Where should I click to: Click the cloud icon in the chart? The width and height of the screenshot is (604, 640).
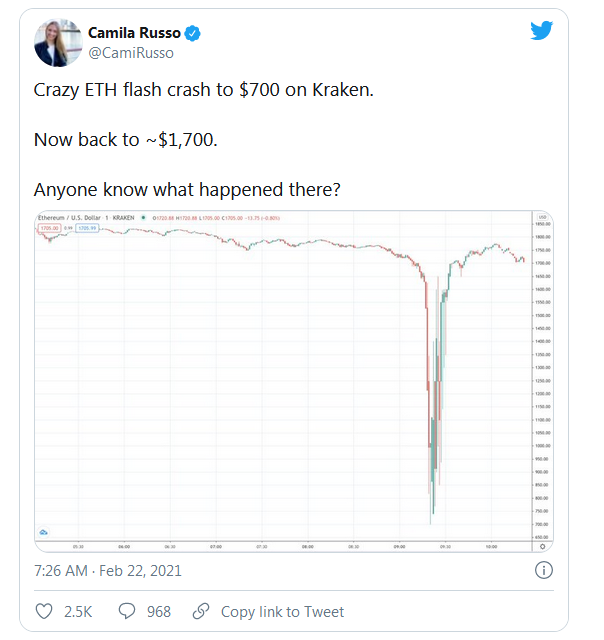[x=44, y=532]
